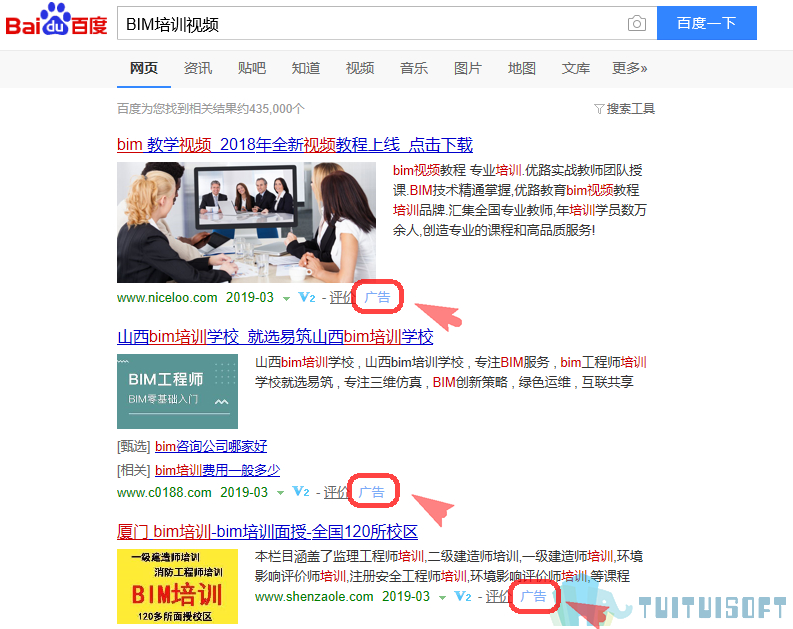Switch to the 文库 tab
Viewport: 793px width, 629px height.
576,68
